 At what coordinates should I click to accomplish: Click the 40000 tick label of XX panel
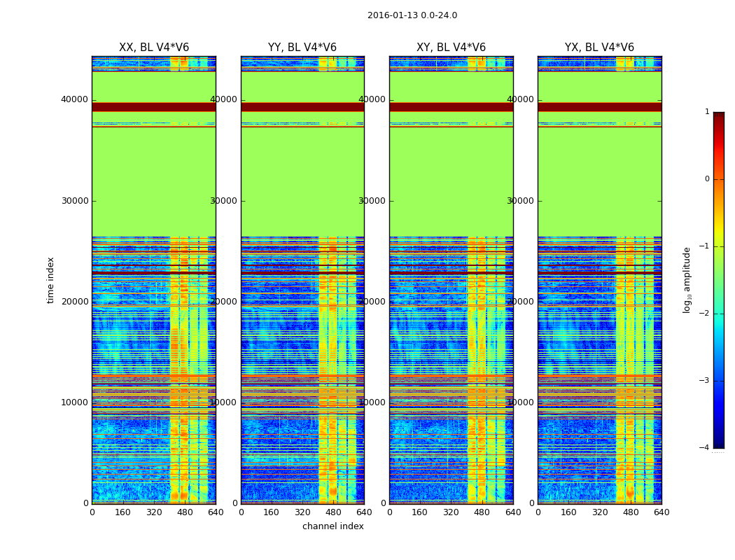tap(75, 99)
